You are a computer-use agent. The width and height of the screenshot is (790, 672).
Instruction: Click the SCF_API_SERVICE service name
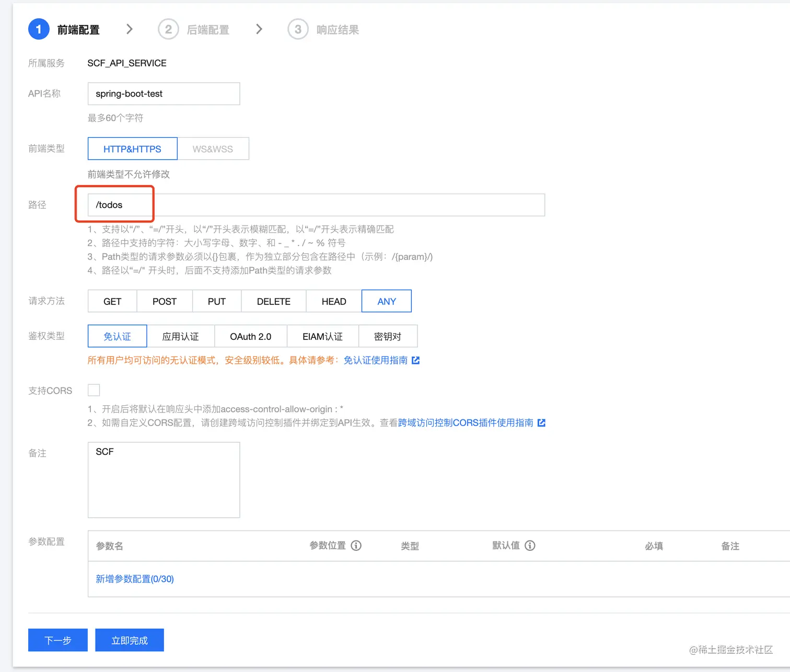(127, 63)
